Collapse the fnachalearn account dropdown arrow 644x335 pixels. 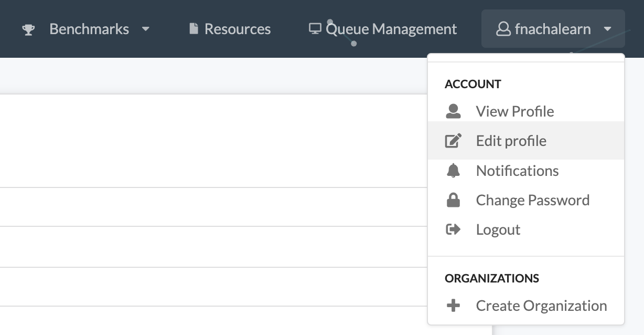pos(607,29)
